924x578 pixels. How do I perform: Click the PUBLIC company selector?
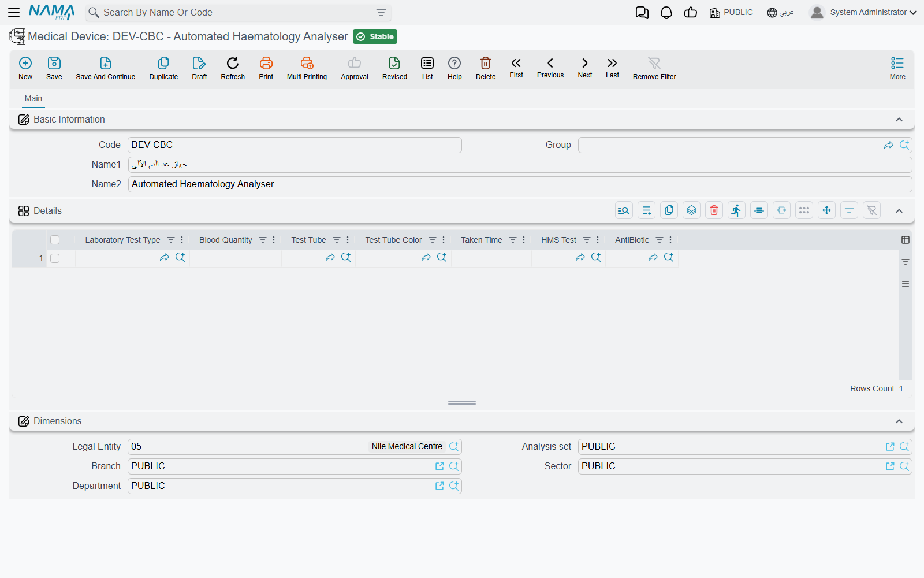[x=731, y=12]
